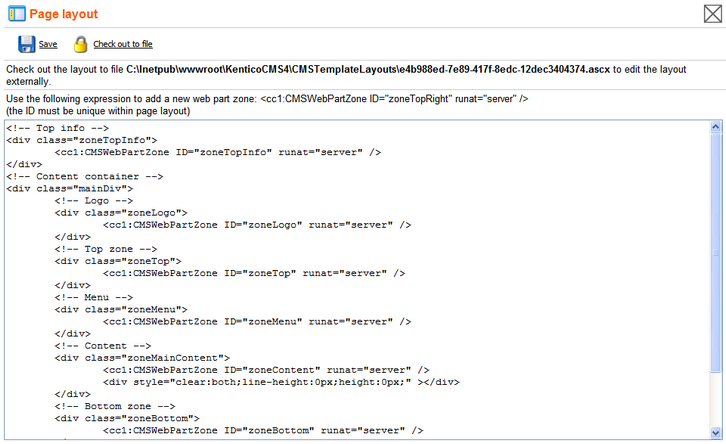
Task: Click the Page layout title text
Action: (x=64, y=14)
